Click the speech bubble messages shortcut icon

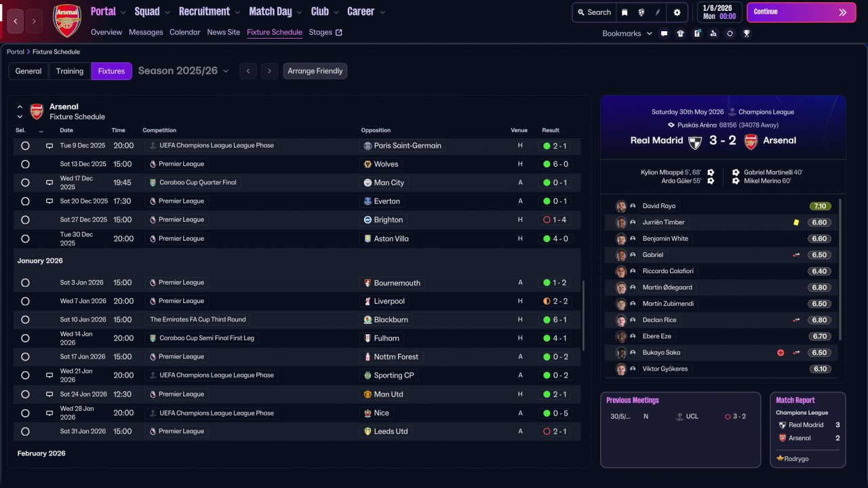coord(664,33)
